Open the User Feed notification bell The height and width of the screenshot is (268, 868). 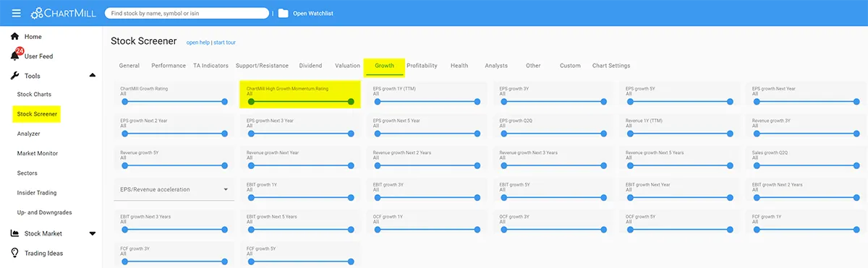point(15,56)
